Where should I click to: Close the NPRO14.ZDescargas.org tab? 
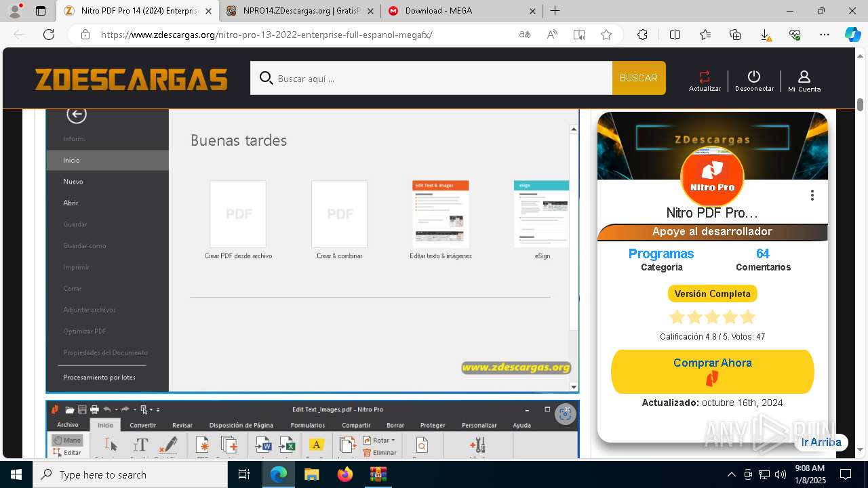click(370, 11)
